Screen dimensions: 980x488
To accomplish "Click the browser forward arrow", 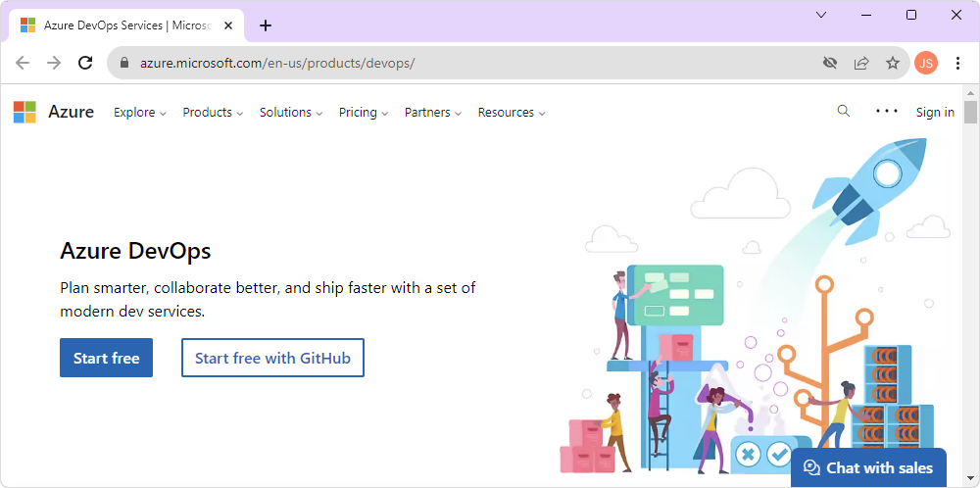I will (54, 63).
